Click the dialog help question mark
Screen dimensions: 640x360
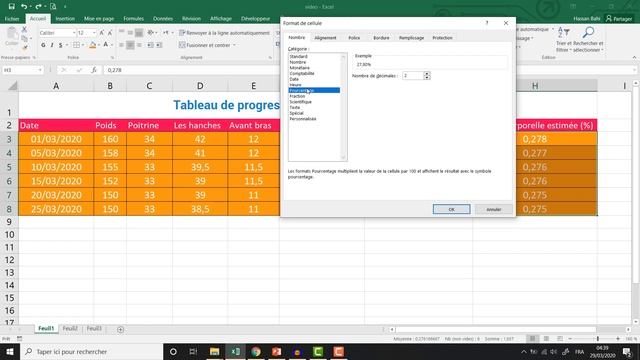(487, 23)
